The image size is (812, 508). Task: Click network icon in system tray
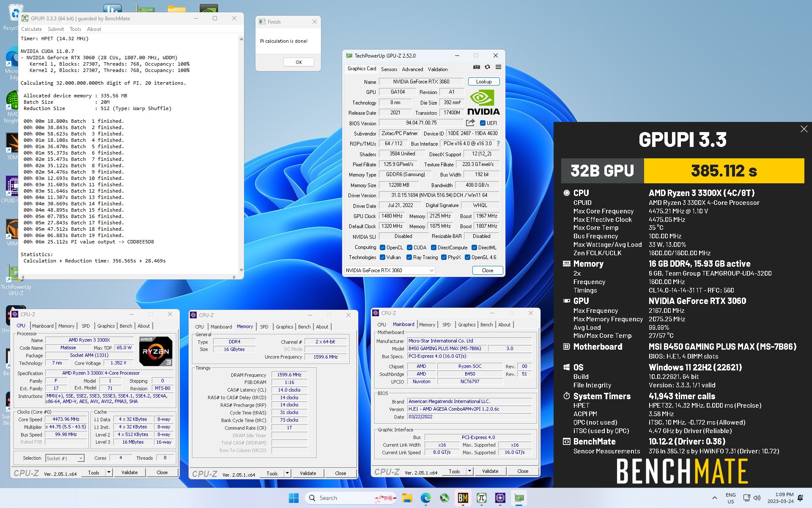coord(746,498)
